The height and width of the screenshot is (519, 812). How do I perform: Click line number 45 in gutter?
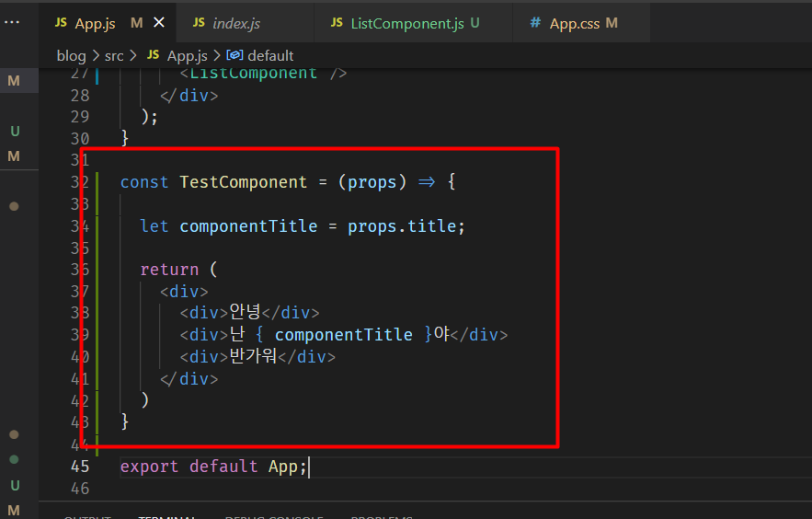80,467
